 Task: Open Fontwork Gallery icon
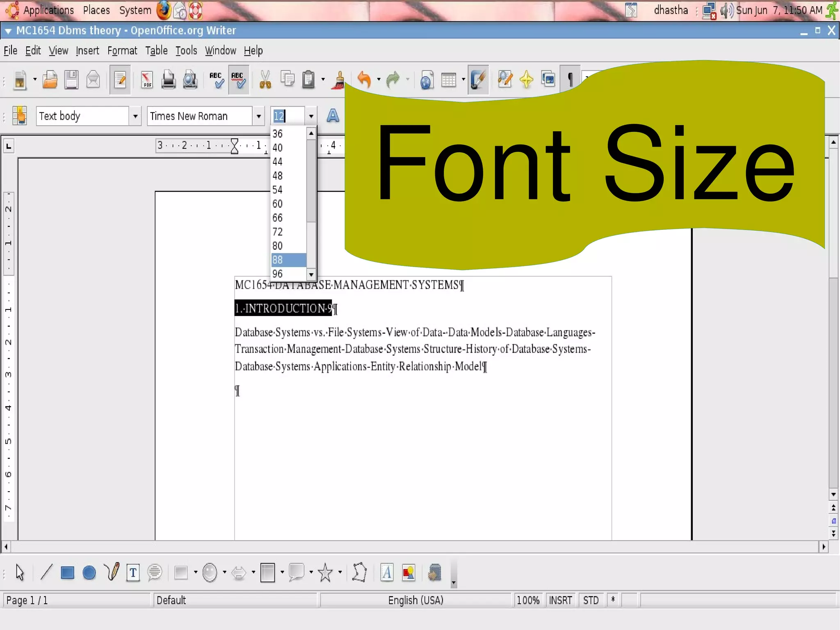coord(387,572)
